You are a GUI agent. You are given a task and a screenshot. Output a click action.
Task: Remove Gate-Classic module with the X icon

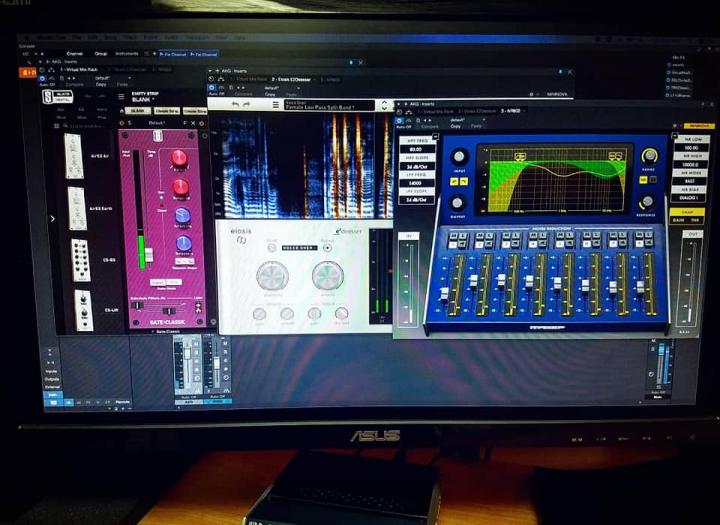point(193,123)
